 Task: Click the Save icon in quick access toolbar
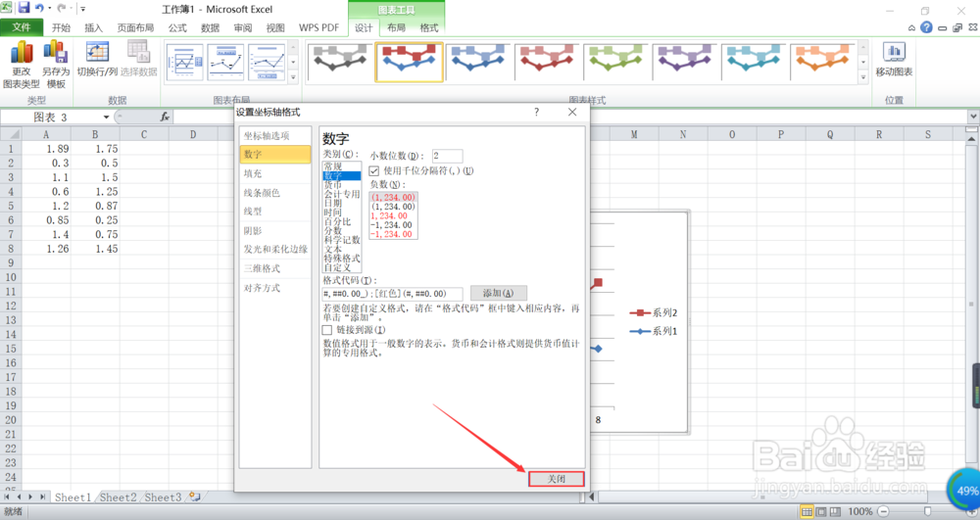[24, 8]
